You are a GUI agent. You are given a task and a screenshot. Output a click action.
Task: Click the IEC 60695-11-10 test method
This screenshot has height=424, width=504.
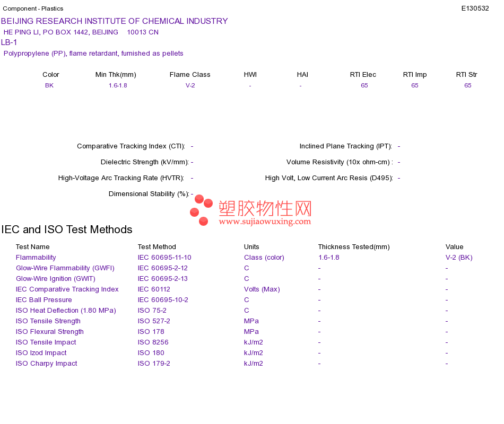pyautogui.click(x=164, y=258)
